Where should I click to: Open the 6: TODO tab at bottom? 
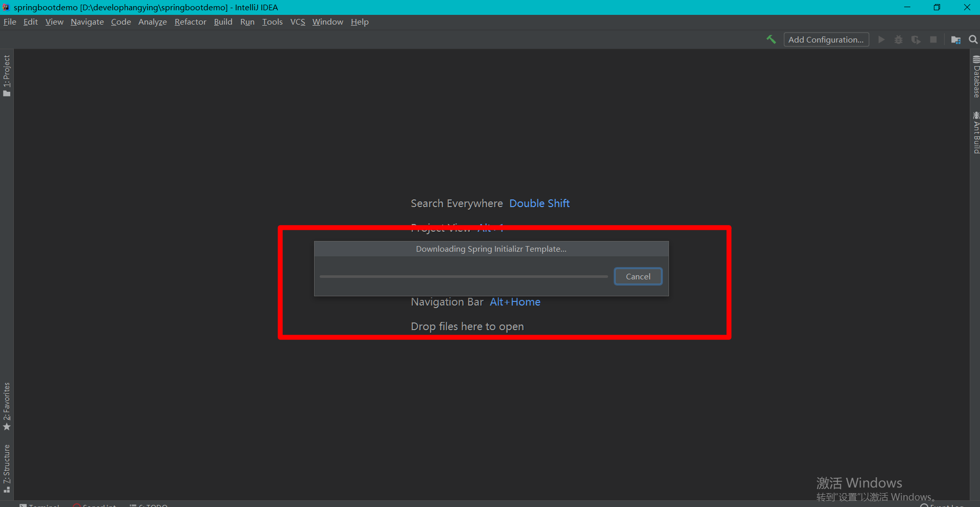pos(149,504)
